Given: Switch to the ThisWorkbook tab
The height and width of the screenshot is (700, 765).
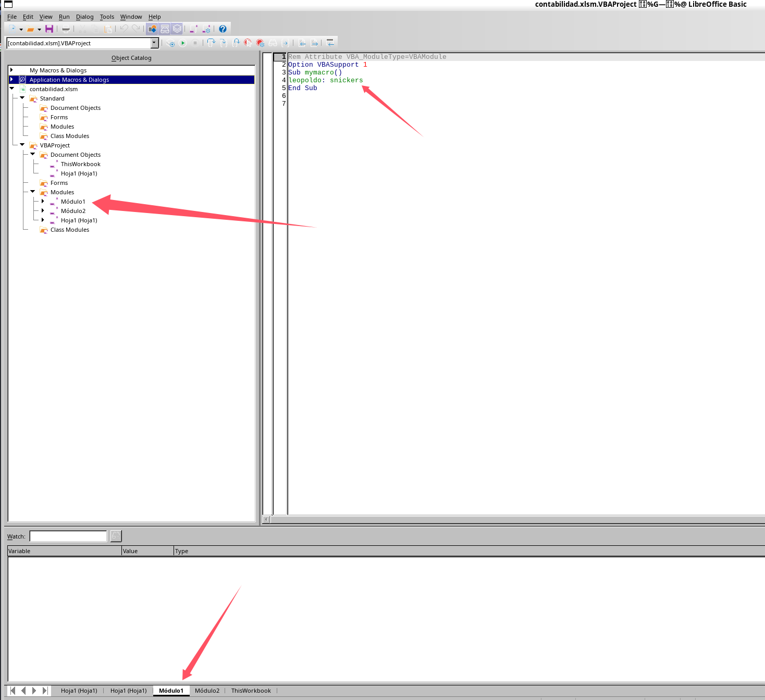Looking at the screenshot, I should [x=251, y=691].
